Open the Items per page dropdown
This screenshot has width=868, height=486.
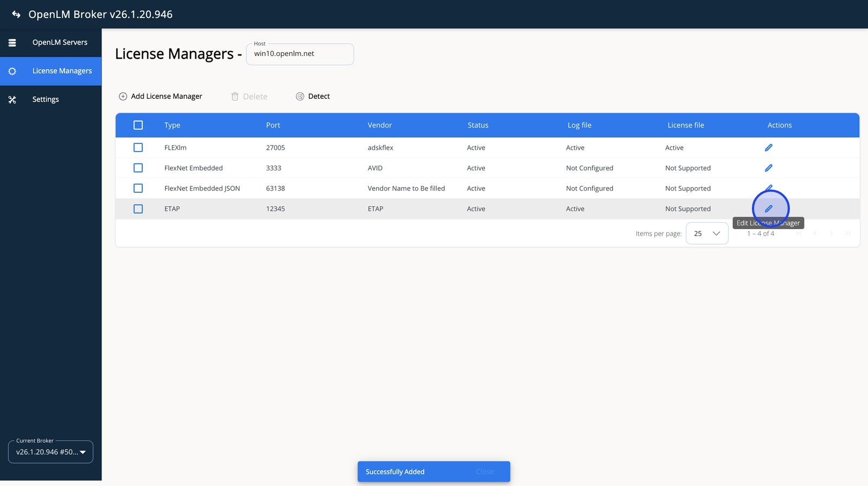pyautogui.click(x=706, y=233)
